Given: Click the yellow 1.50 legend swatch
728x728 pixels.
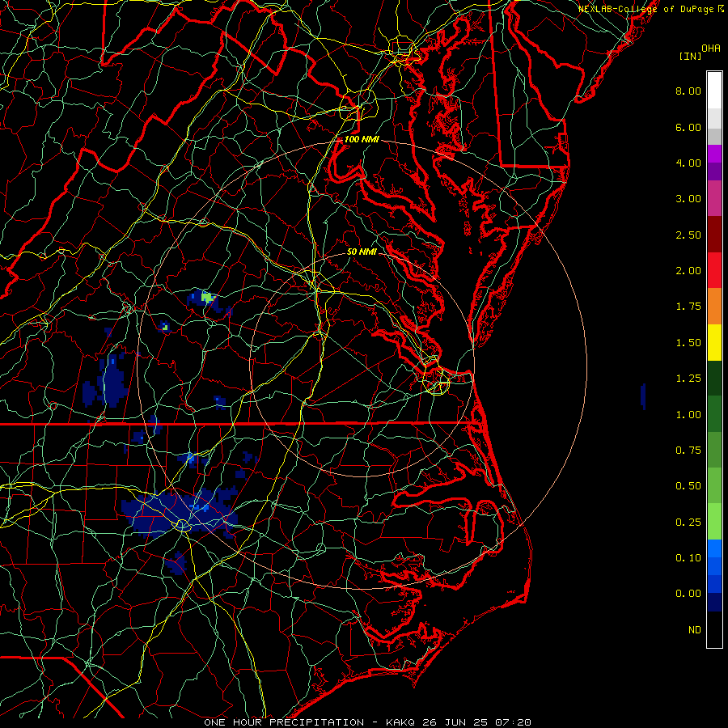Looking at the screenshot, I should coord(714,342).
